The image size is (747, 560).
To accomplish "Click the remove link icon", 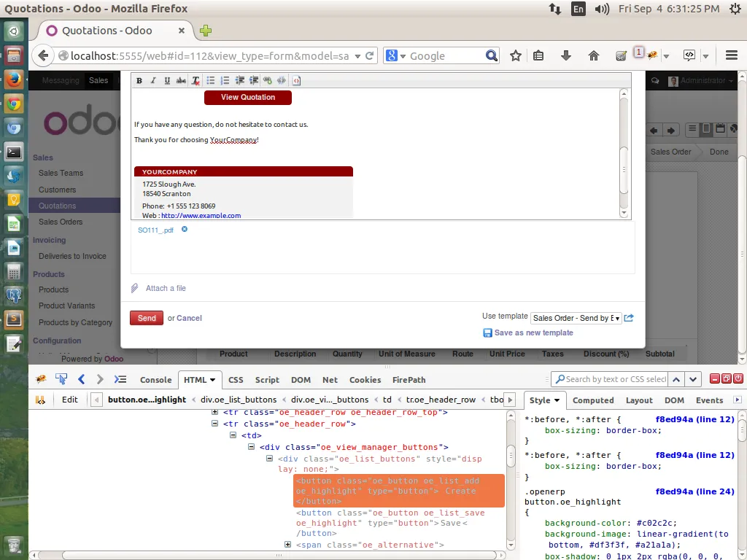I will [282, 80].
